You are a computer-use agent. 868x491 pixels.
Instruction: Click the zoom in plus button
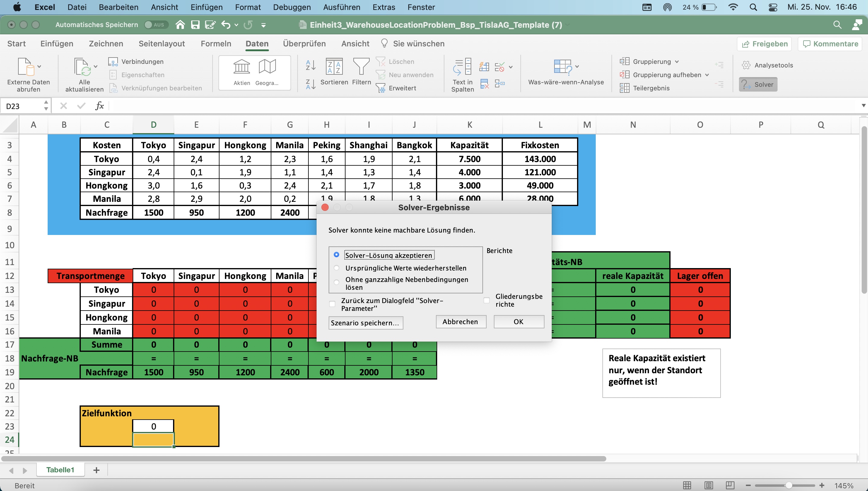point(822,485)
